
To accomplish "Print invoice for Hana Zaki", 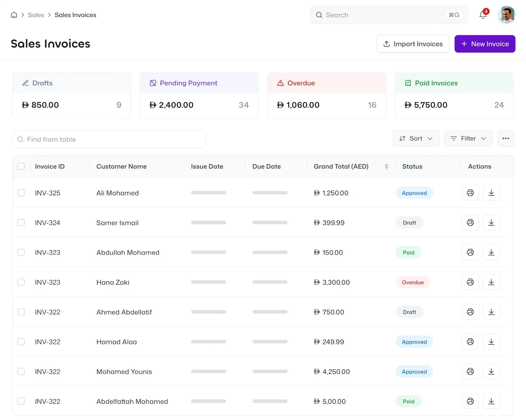I will pyautogui.click(x=470, y=282).
